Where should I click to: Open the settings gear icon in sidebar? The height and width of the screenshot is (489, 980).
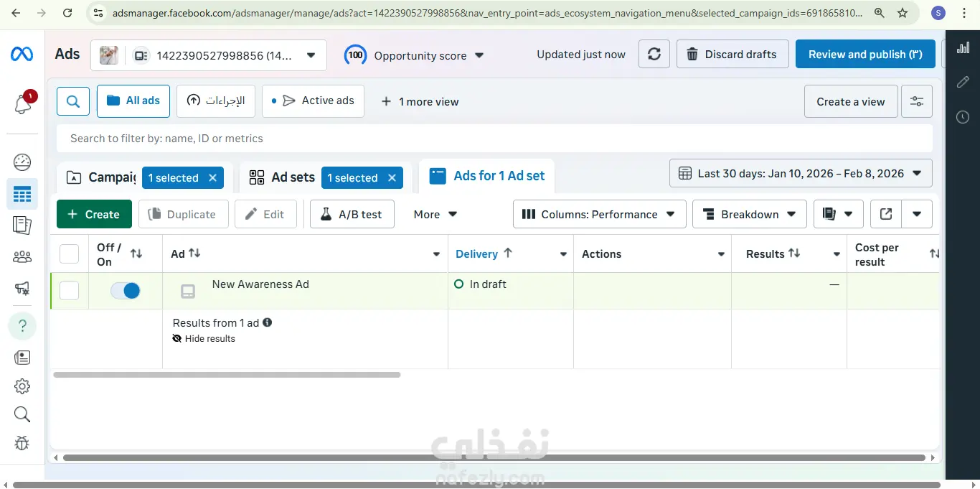pyautogui.click(x=22, y=386)
